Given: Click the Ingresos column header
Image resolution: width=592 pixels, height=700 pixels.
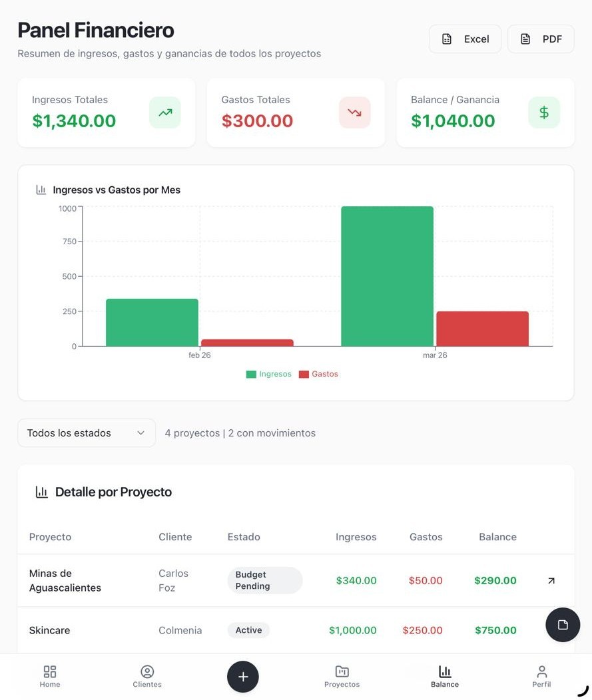Looking at the screenshot, I should [x=356, y=537].
